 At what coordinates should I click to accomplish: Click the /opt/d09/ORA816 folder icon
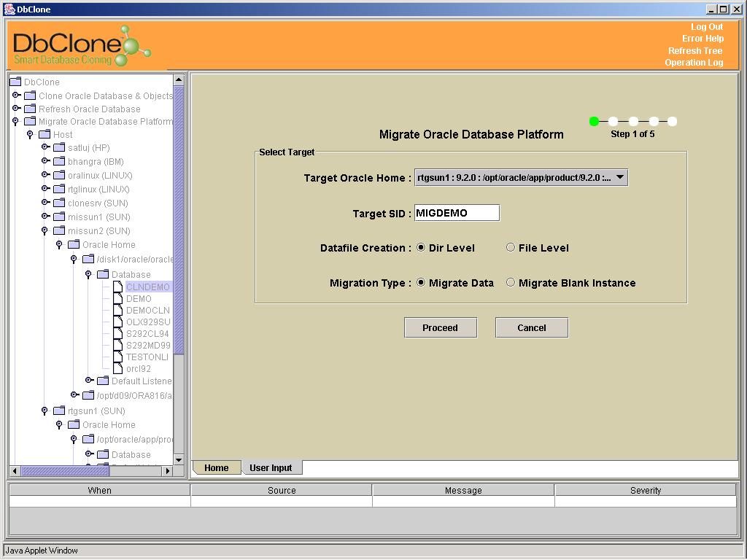(88, 395)
